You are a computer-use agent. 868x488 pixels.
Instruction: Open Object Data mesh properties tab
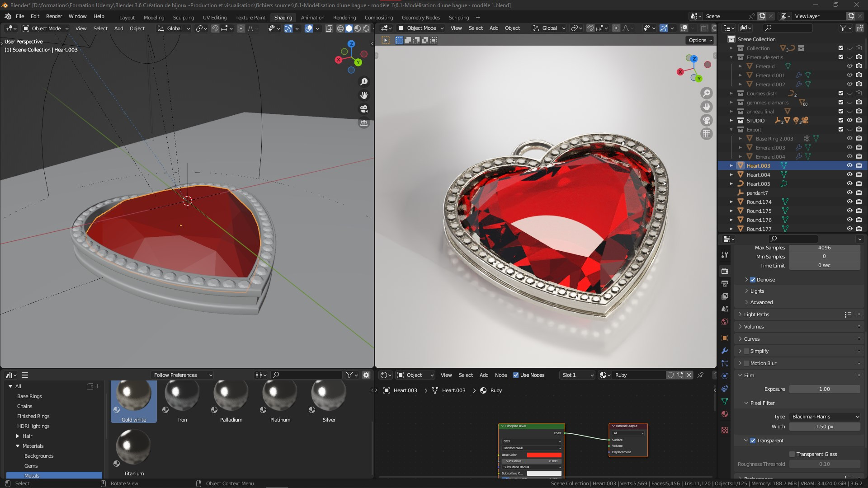click(x=725, y=401)
